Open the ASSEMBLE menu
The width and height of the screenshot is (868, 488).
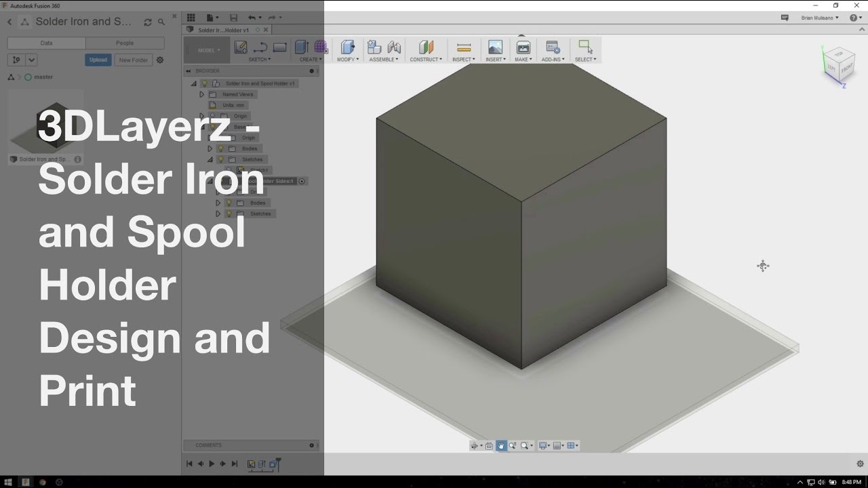(385, 60)
